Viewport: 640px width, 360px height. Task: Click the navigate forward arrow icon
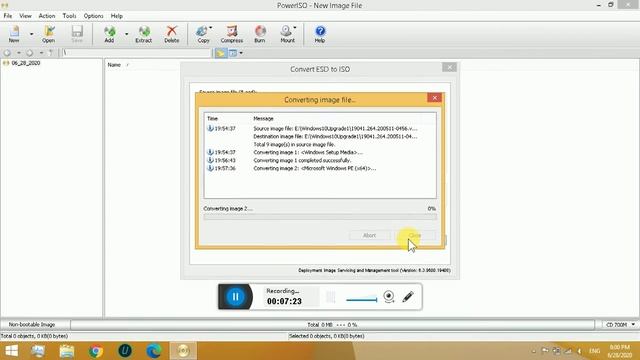pos(29,53)
